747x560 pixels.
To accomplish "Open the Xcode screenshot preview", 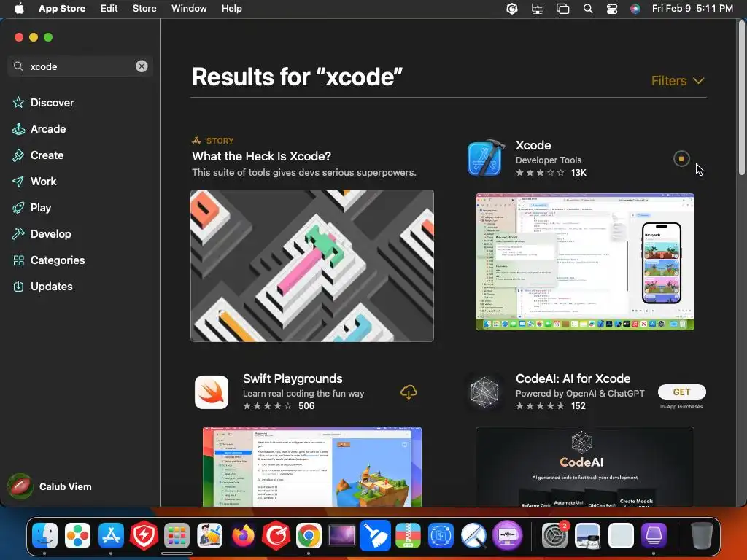I will pyautogui.click(x=584, y=262).
